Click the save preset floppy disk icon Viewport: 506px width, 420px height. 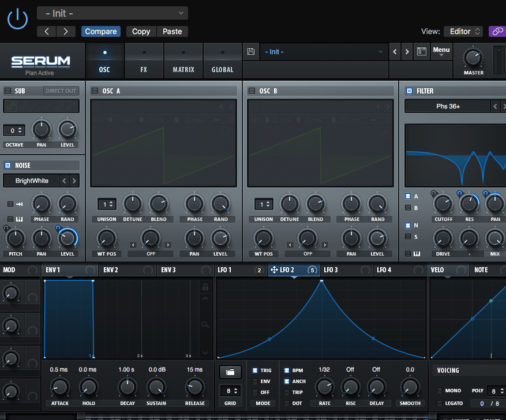click(251, 52)
